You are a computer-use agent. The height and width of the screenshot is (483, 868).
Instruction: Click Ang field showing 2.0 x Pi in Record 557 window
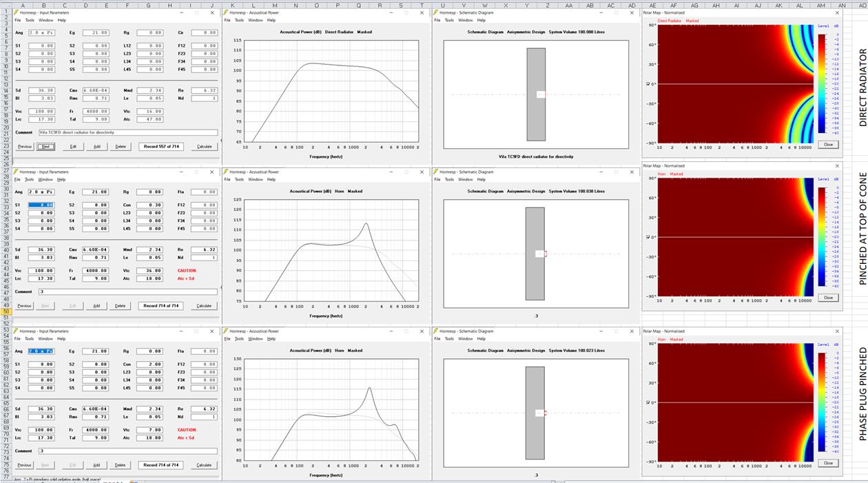pyautogui.click(x=41, y=32)
